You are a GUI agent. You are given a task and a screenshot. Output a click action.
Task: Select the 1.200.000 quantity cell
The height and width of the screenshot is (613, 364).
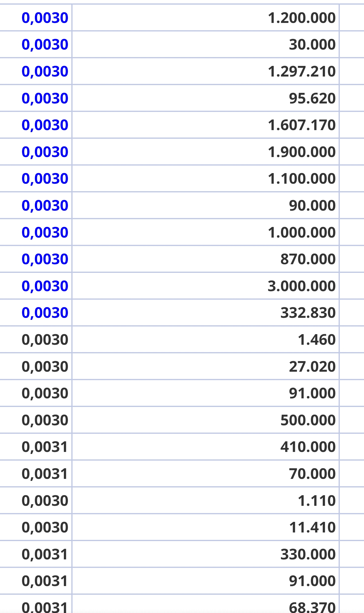click(206, 18)
